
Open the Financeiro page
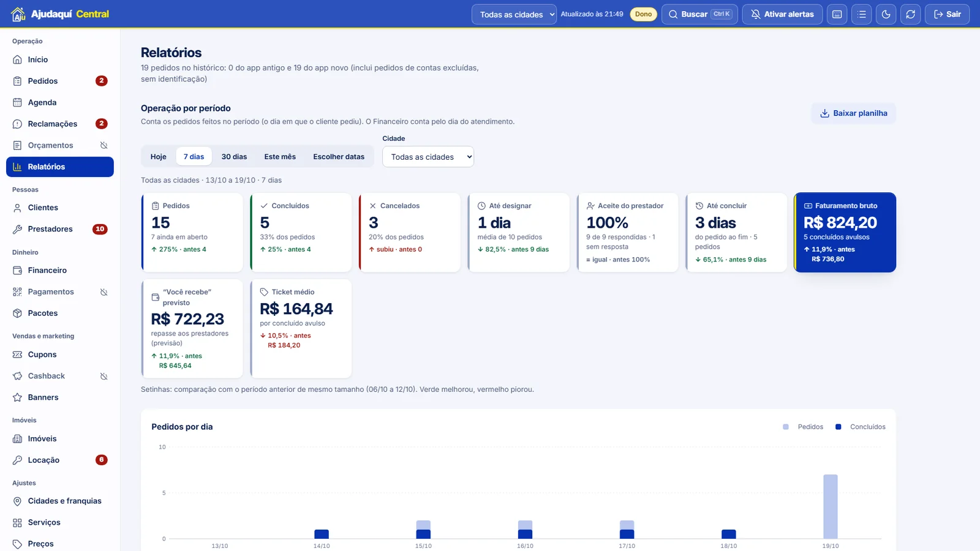pyautogui.click(x=60, y=270)
